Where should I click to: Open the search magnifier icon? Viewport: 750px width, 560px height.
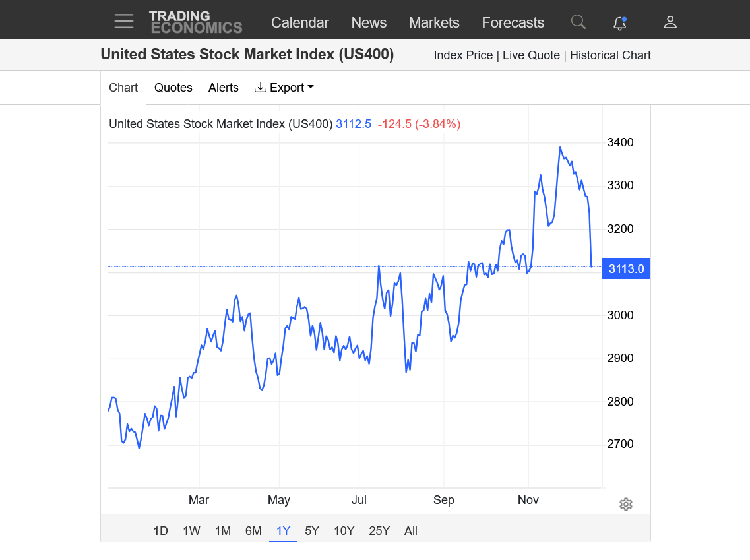tap(578, 22)
